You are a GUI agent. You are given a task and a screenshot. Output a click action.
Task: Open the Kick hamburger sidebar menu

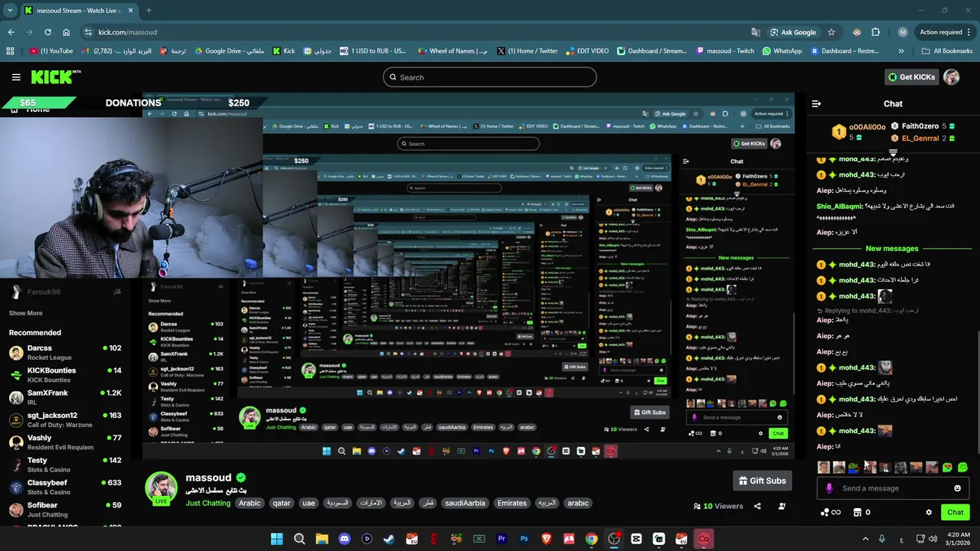click(16, 77)
